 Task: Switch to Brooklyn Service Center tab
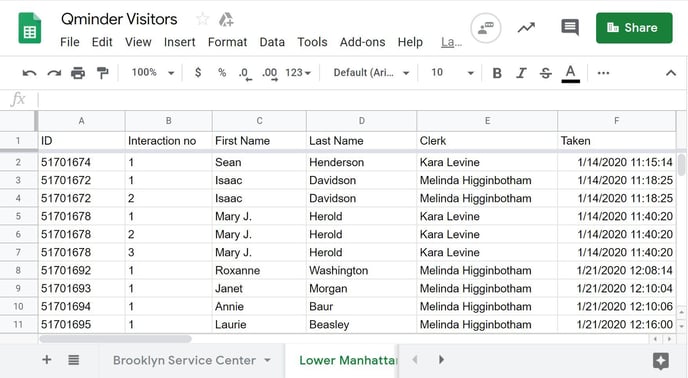click(x=184, y=360)
